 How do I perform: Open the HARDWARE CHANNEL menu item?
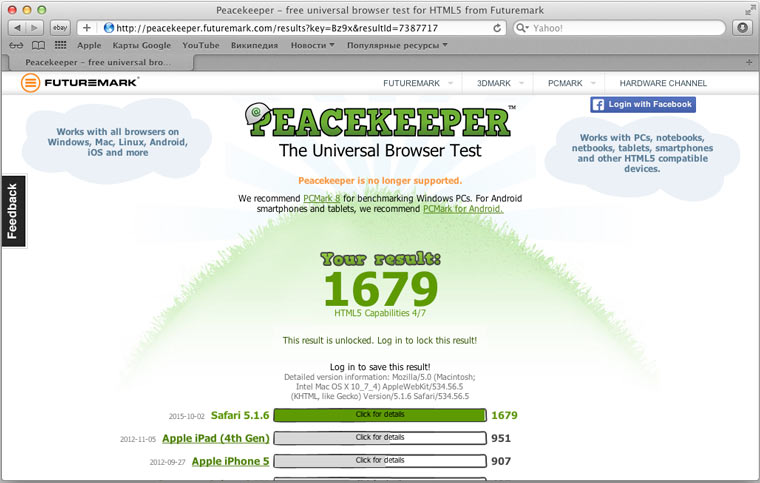(663, 83)
